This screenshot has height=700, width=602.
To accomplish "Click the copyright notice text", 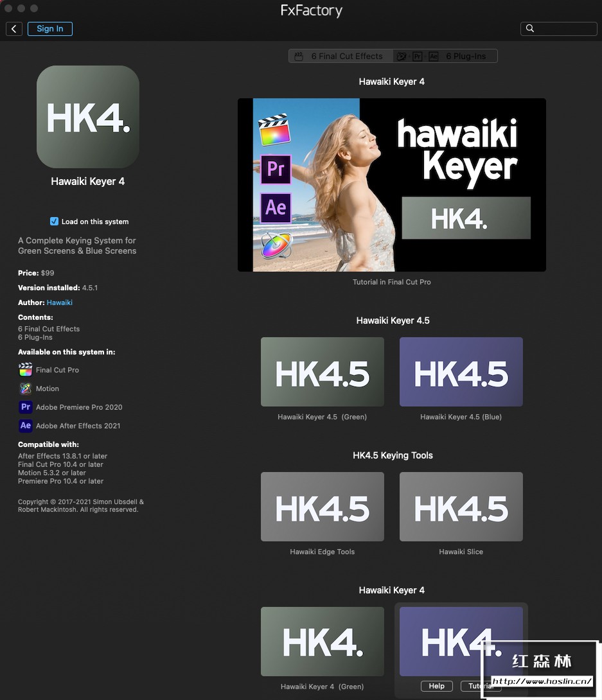I will pyautogui.click(x=81, y=506).
